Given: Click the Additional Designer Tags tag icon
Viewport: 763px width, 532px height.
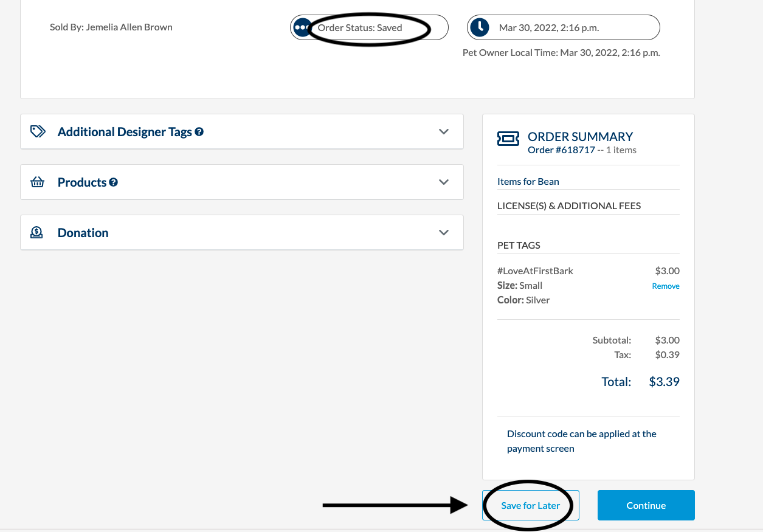Looking at the screenshot, I should click(x=38, y=131).
